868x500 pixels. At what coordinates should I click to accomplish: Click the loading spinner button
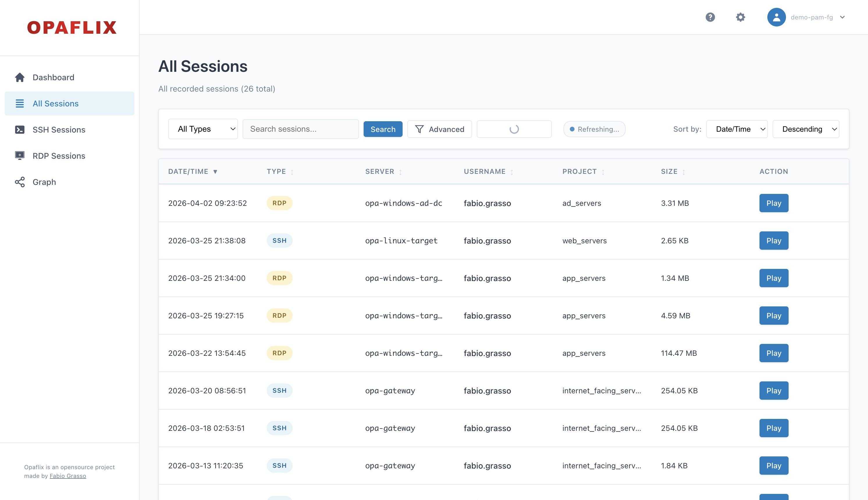click(x=514, y=129)
